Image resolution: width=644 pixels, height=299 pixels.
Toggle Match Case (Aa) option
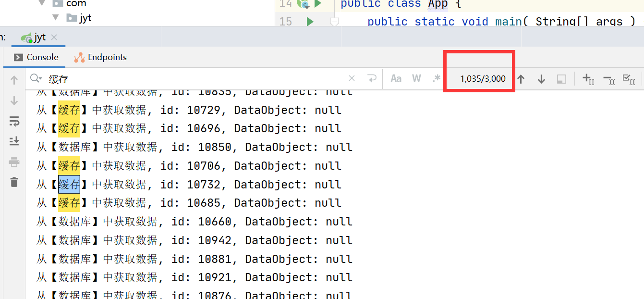click(396, 78)
